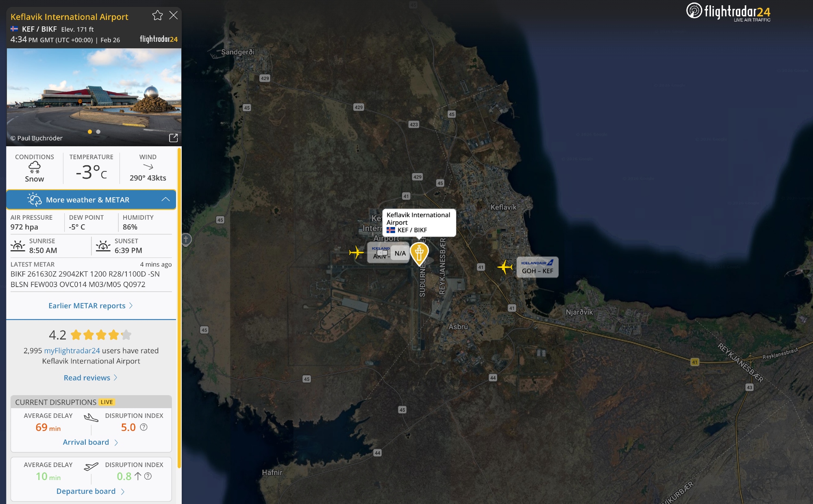813x504 pixels.
Task: Click the yellow aircraft icon on the airport apron
Action: (x=356, y=252)
